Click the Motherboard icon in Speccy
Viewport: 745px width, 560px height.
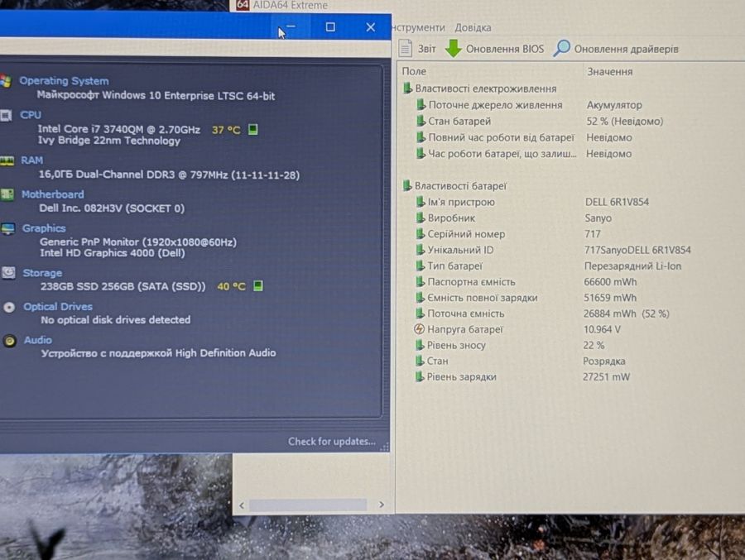tap(7, 194)
